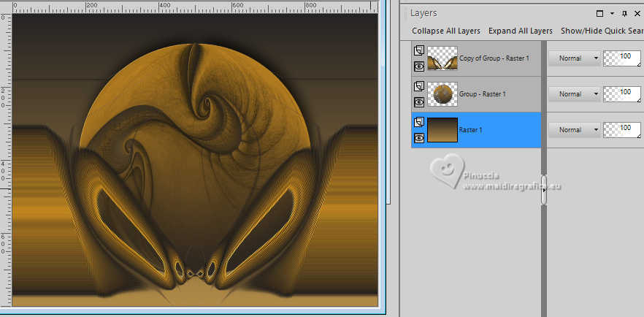The image size is (644, 317).
Task: Hide the Group - Raster 1 layer
Action: tap(419, 102)
